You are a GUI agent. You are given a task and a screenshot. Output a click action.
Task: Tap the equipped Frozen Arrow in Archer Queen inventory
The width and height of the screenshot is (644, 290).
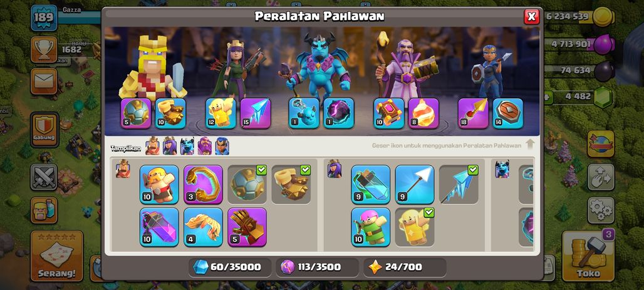459,184
